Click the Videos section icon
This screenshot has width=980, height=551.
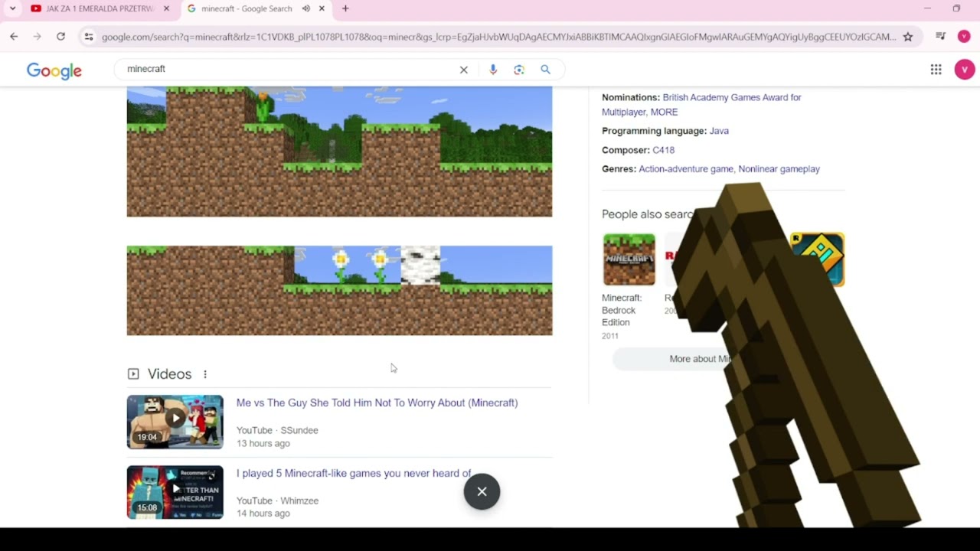[x=133, y=374]
